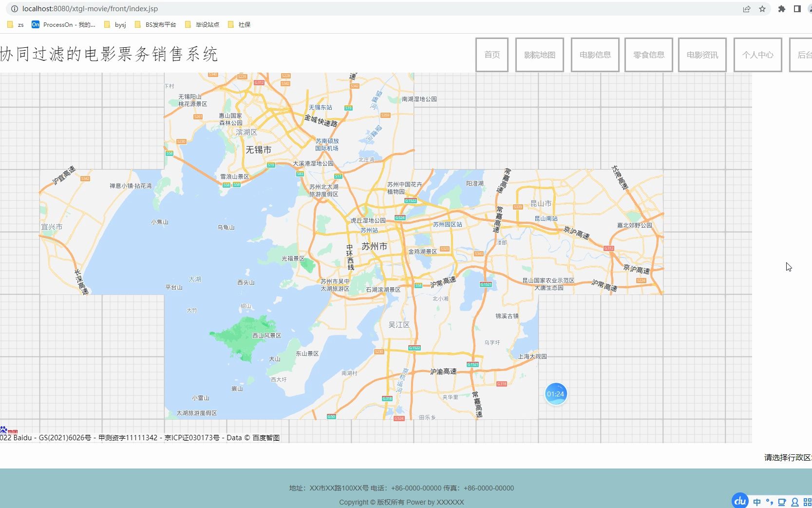Click 无锡市 label on the map
The width and height of the screenshot is (812, 508).
click(x=258, y=150)
